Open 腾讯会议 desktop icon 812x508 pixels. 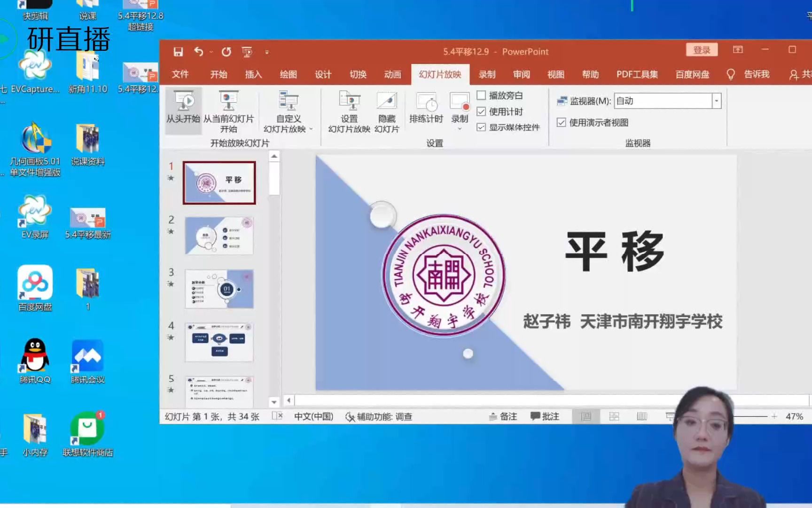pyautogui.click(x=88, y=361)
